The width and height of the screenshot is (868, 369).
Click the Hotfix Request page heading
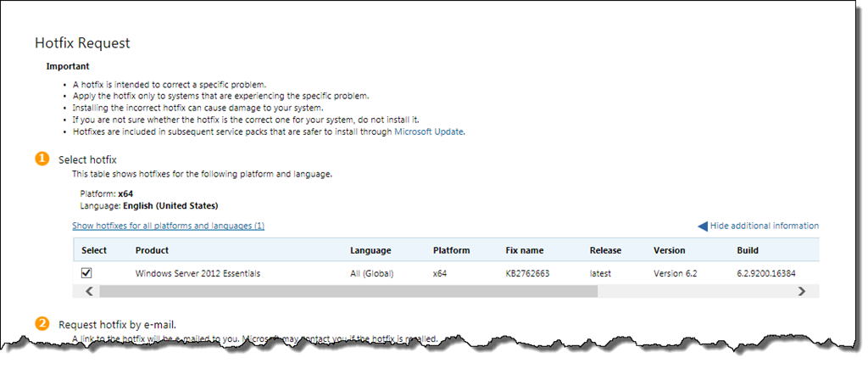click(82, 42)
